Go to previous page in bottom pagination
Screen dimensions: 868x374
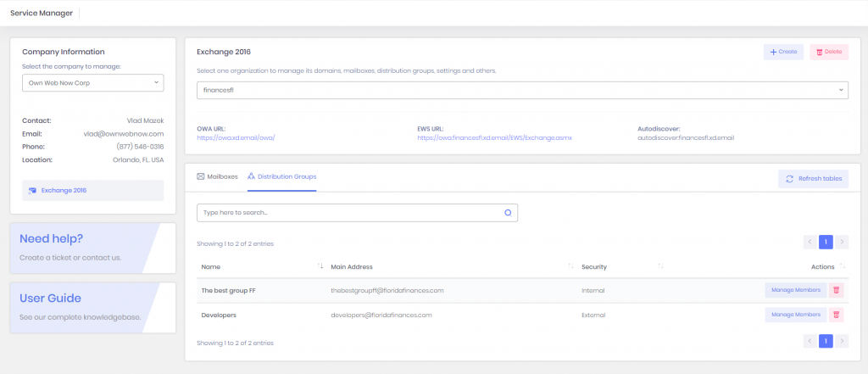point(810,341)
